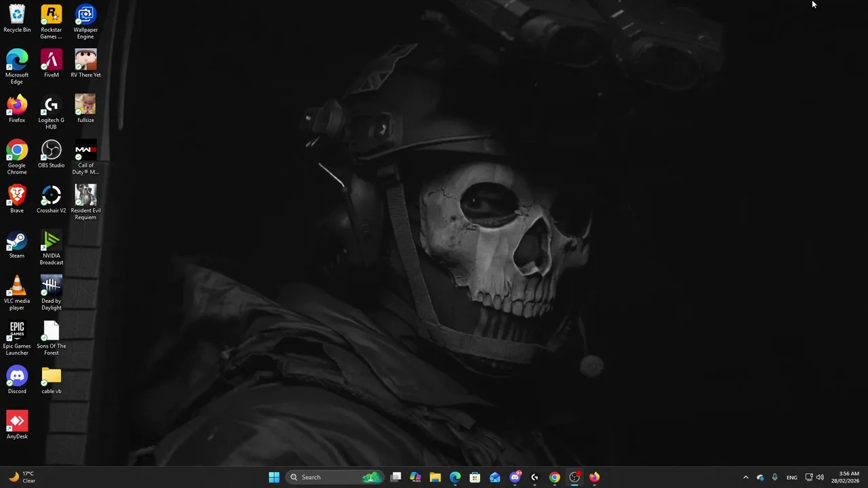Open Outlook from the taskbar
The height and width of the screenshot is (488, 868).
[x=495, y=477]
